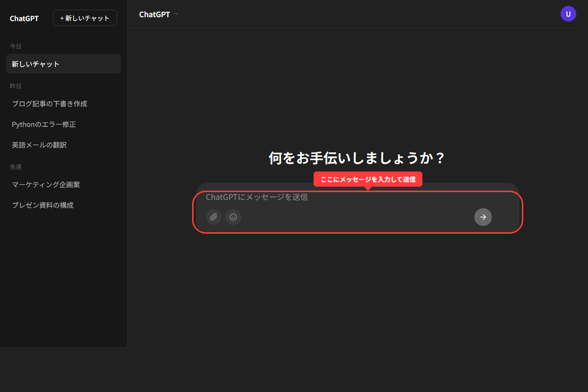This screenshot has width=588, height=392.
Task: Click the smiley face icon next to the paperclip
Action: 233,217
